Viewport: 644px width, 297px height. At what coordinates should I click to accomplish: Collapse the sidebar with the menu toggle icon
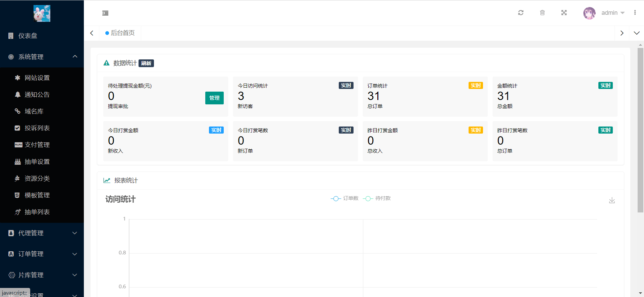point(105,13)
